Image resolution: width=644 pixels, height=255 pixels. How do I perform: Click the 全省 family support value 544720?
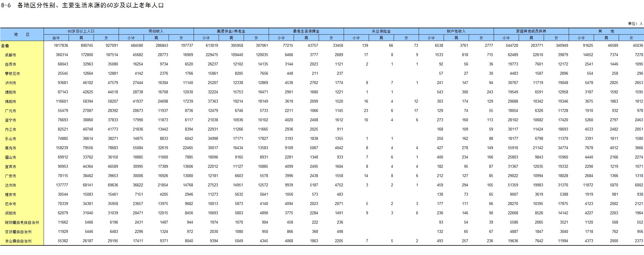point(512,46)
